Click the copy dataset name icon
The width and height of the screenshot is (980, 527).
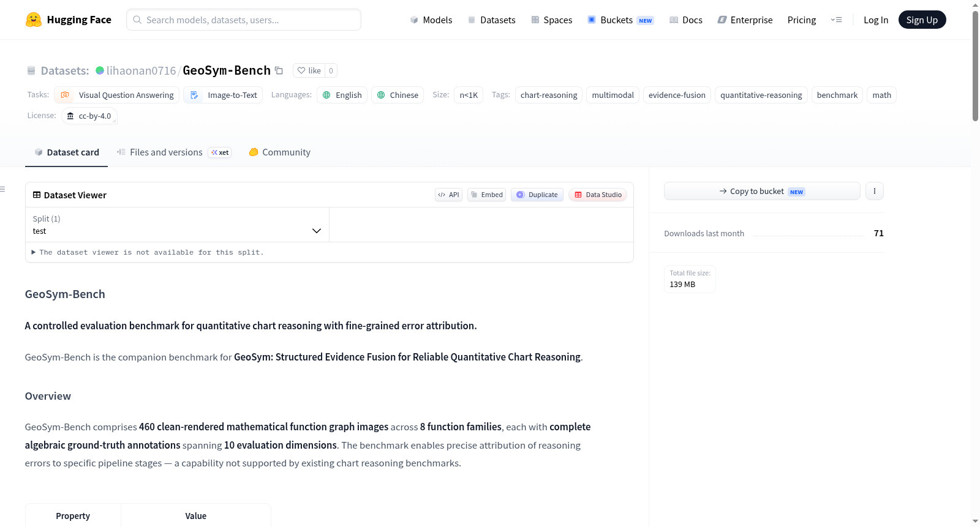pos(279,70)
